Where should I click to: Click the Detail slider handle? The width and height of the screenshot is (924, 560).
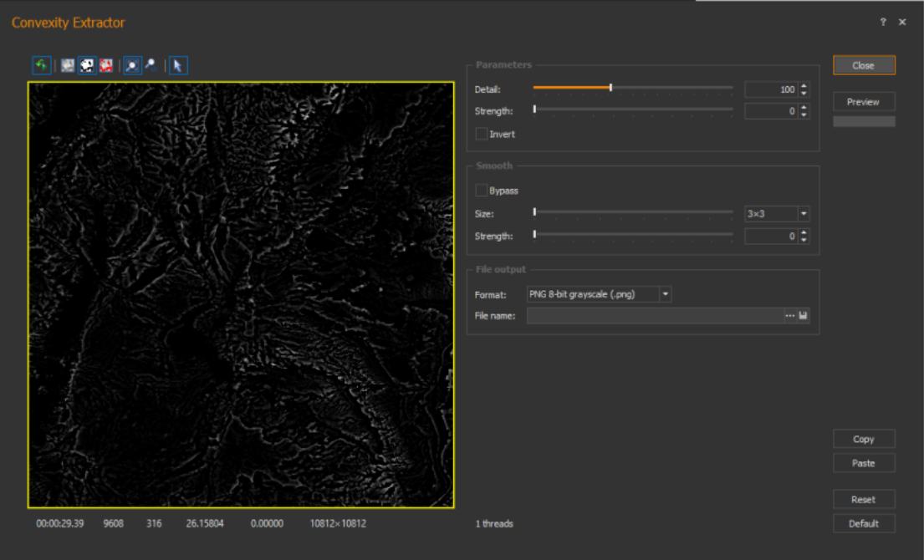coord(610,87)
